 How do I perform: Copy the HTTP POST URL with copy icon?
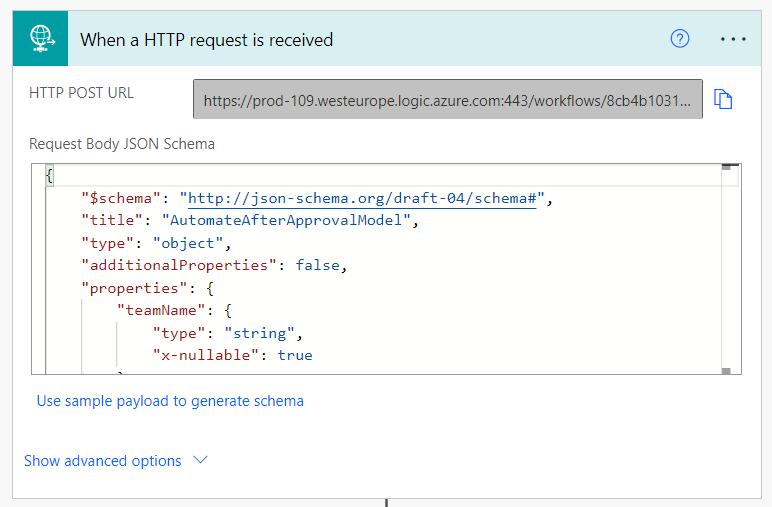pos(723,99)
